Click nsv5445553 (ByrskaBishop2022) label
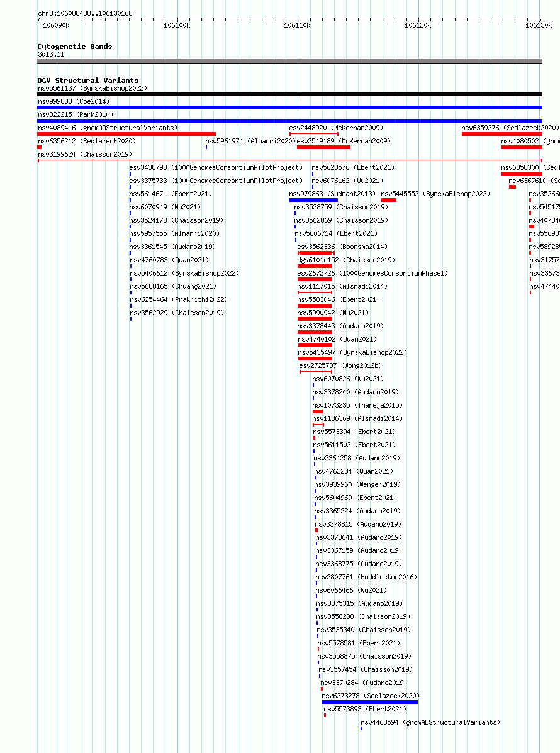 435,194
